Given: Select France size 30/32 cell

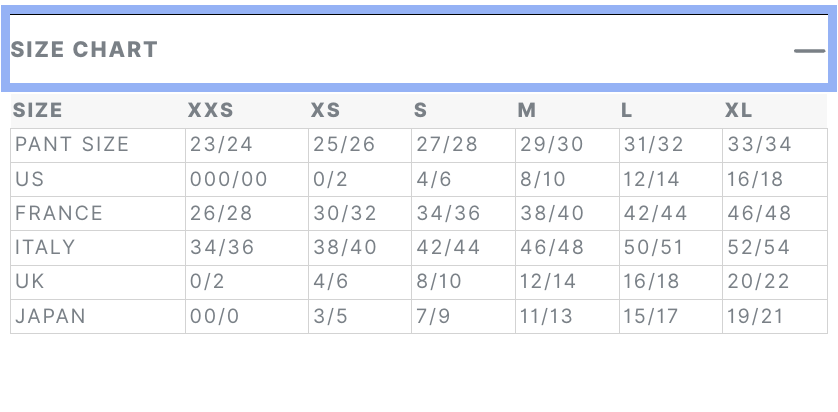Looking at the screenshot, I should coord(344,213).
